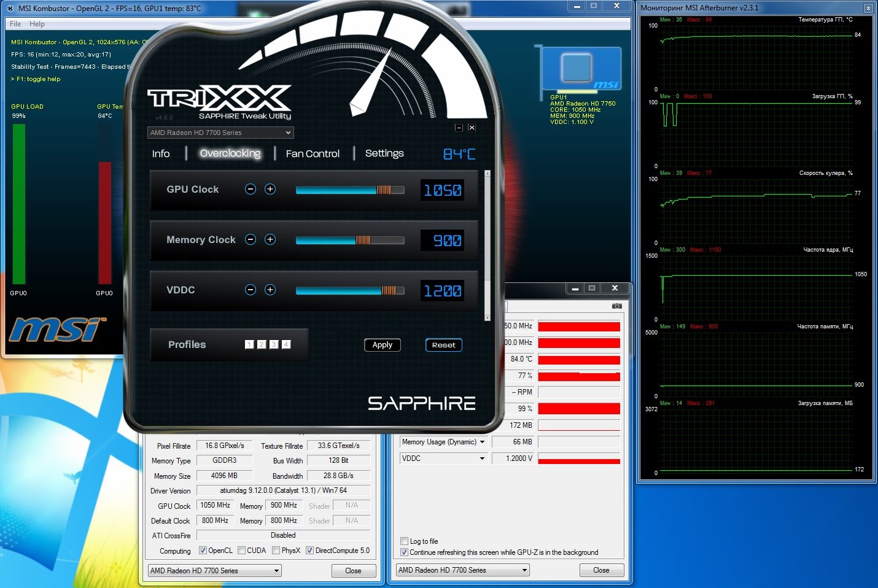Click the GPU-Z Memory Type GDDR3 field

224,460
